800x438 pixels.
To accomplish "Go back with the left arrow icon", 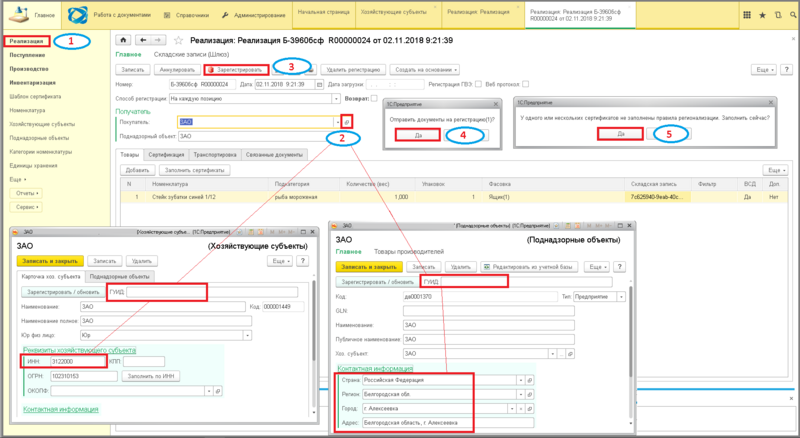I will (x=143, y=40).
